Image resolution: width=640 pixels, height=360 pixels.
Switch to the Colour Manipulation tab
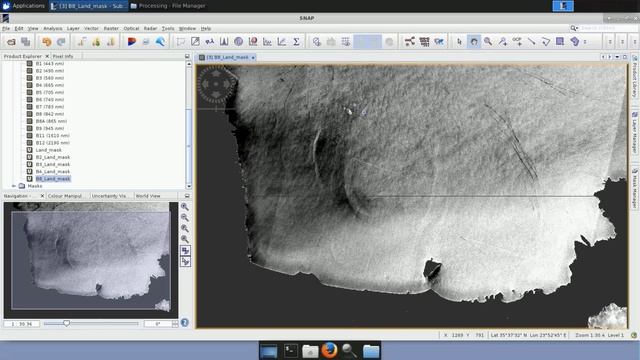(x=65, y=196)
